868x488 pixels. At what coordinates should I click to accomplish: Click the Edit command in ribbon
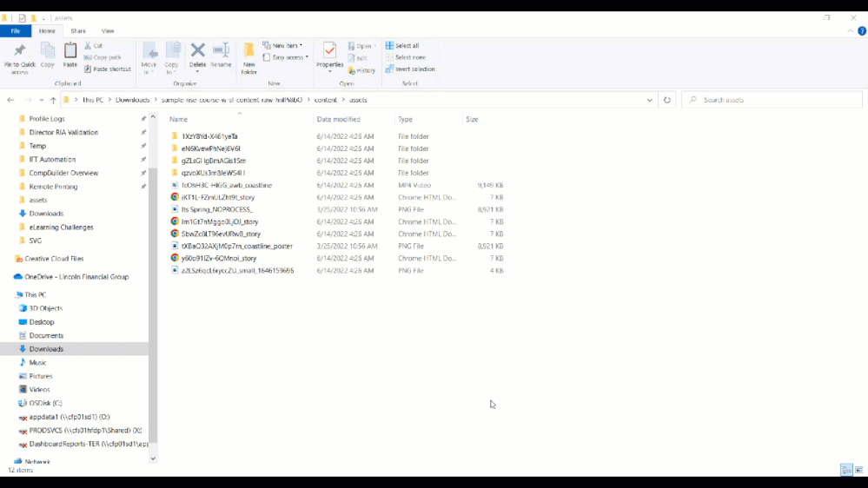point(358,58)
